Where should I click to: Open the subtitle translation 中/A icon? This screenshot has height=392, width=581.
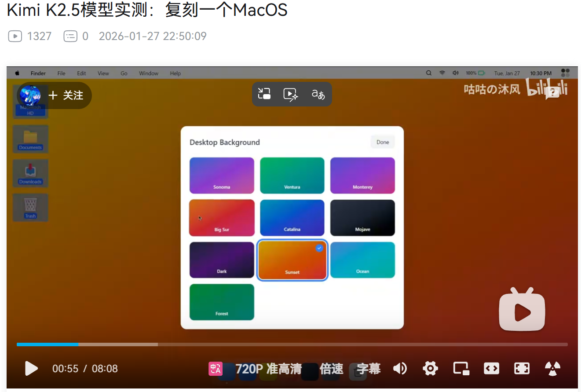tap(215, 369)
